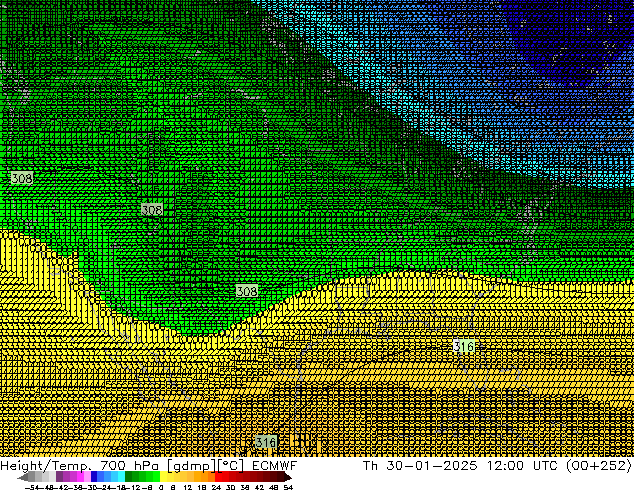Click the '[°C]' unit text
Image resolution: width=634 pixels, height=490 pixels.
tap(230, 466)
